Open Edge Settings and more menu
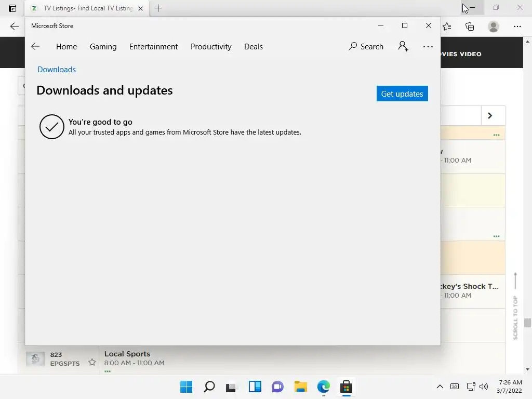This screenshot has width=532, height=399. tap(517, 26)
